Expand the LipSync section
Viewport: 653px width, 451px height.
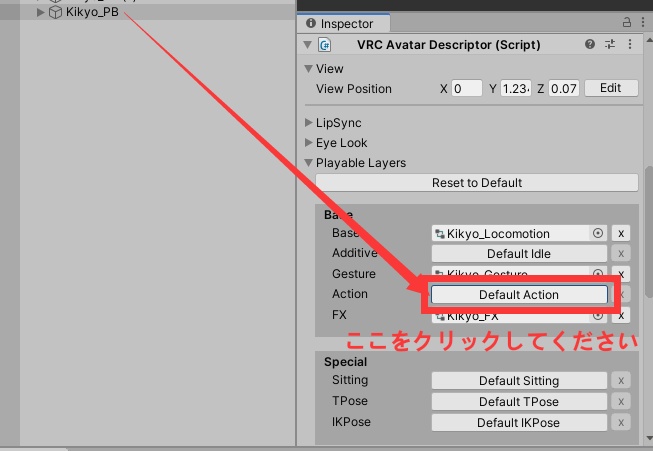point(309,122)
